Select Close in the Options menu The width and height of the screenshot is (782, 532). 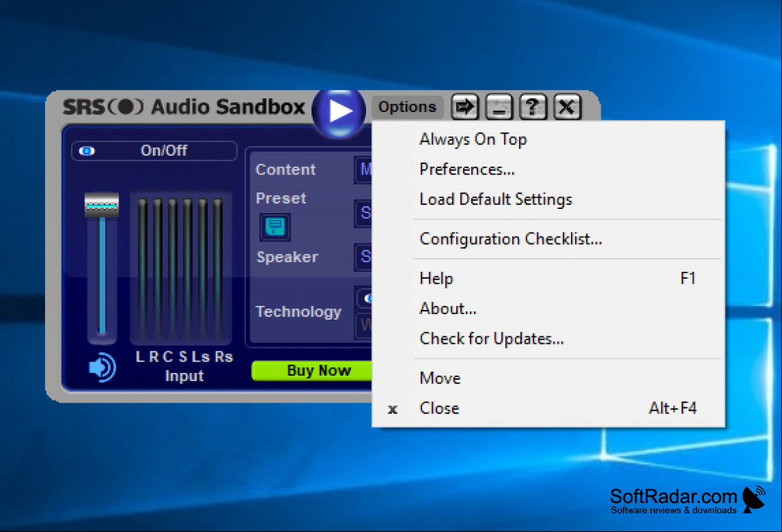[x=549, y=408]
